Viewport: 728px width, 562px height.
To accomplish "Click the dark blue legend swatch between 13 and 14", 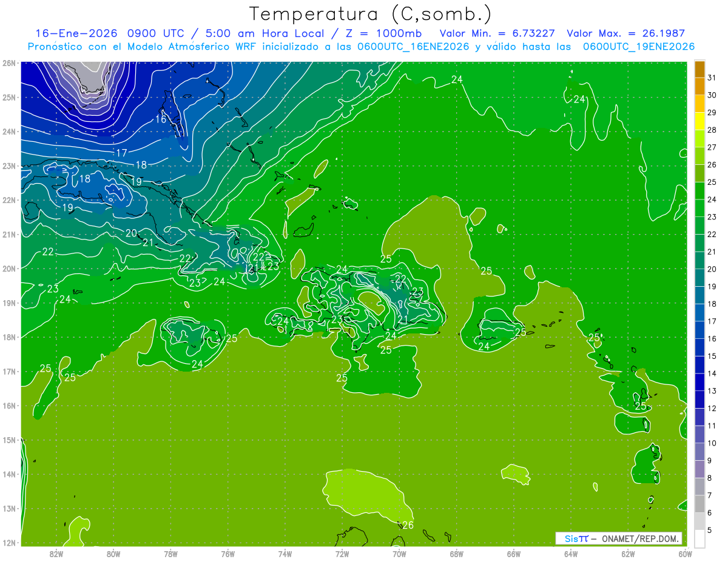I will pos(699,382).
